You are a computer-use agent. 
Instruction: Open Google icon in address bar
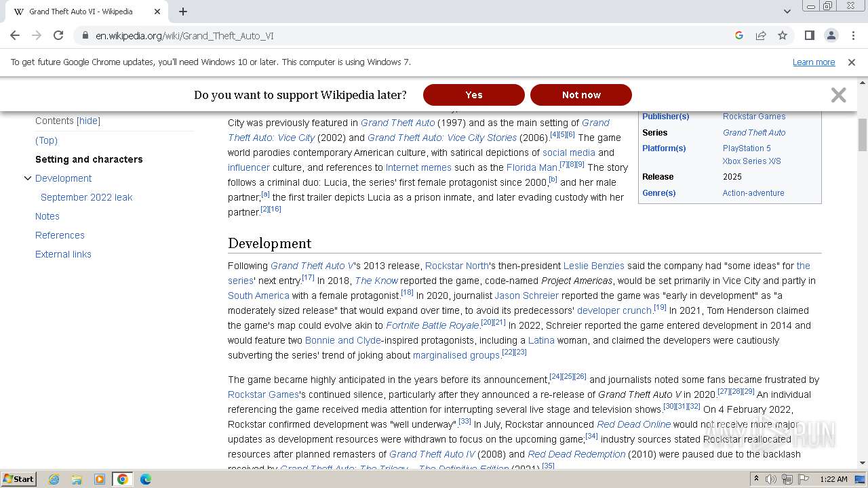[739, 35]
